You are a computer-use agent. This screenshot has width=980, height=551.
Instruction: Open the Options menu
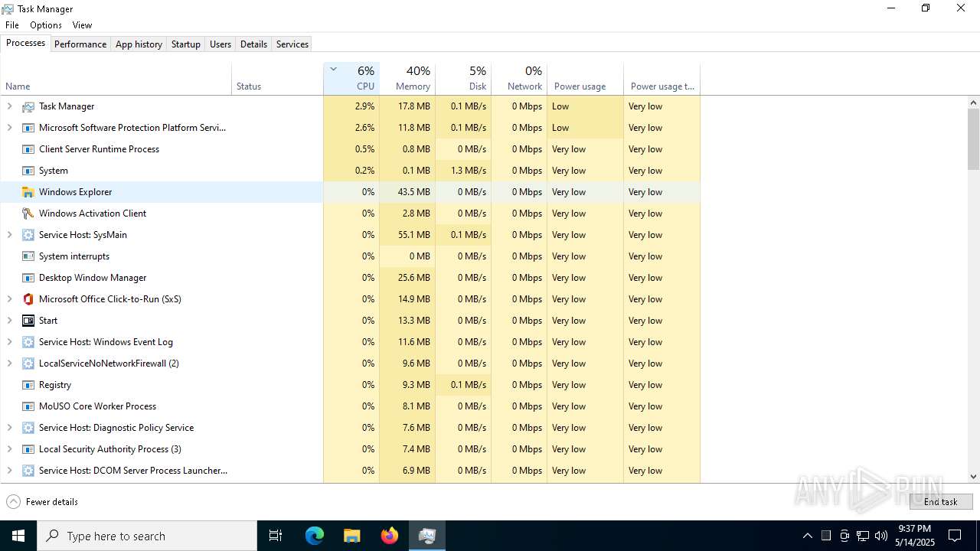pyautogui.click(x=46, y=25)
